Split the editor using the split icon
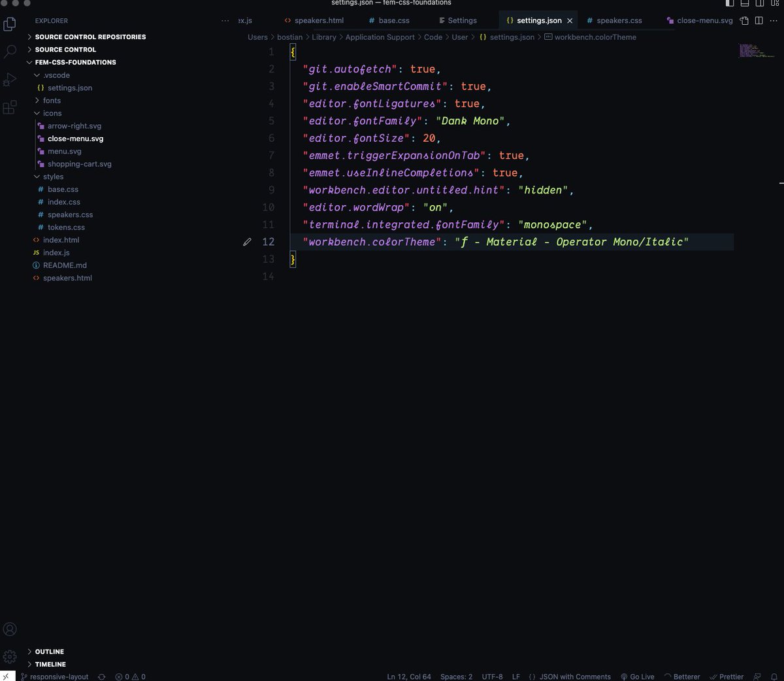 [x=759, y=20]
